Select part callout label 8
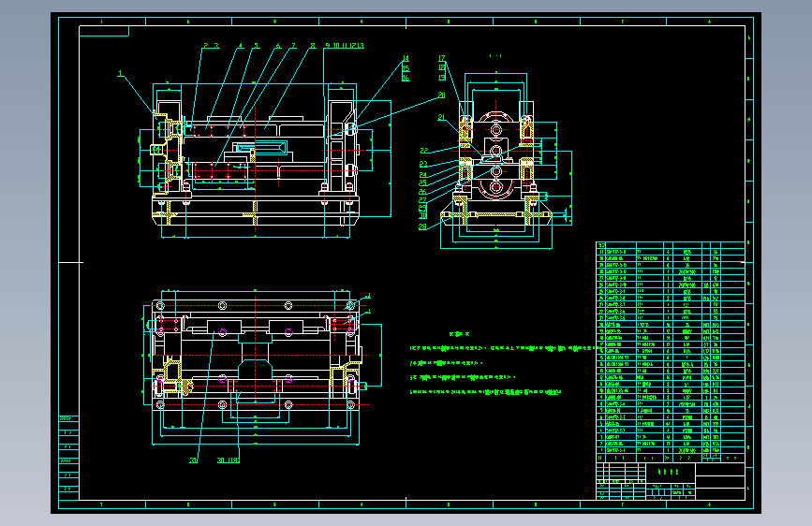 point(313,46)
